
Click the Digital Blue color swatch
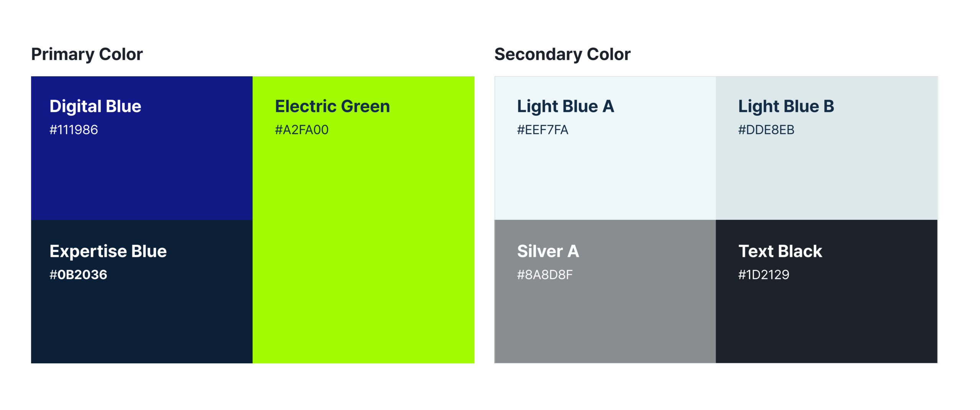pyautogui.click(x=142, y=172)
